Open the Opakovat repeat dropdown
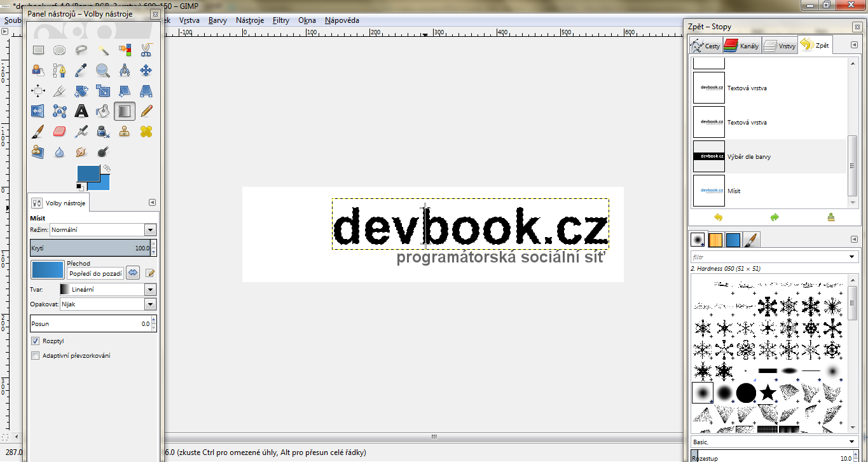 [150, 304]
